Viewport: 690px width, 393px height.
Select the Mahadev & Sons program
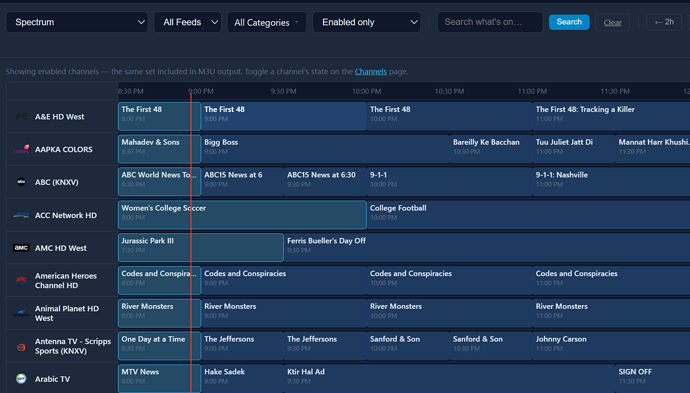click(159, 149)
